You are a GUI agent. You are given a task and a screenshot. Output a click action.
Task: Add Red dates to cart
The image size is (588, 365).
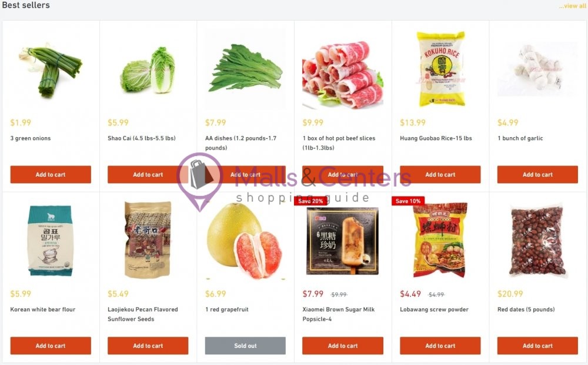click(x=537, y=346)
